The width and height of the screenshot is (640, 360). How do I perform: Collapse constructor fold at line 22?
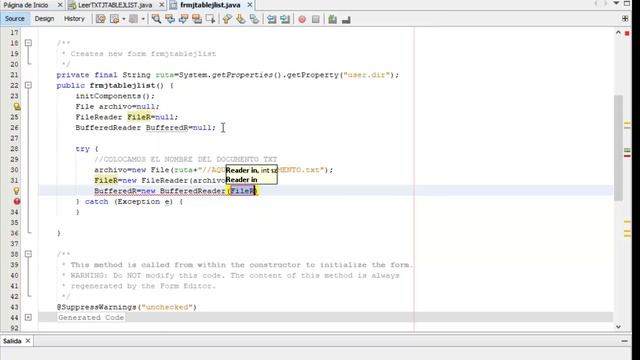tap(28, 85)
